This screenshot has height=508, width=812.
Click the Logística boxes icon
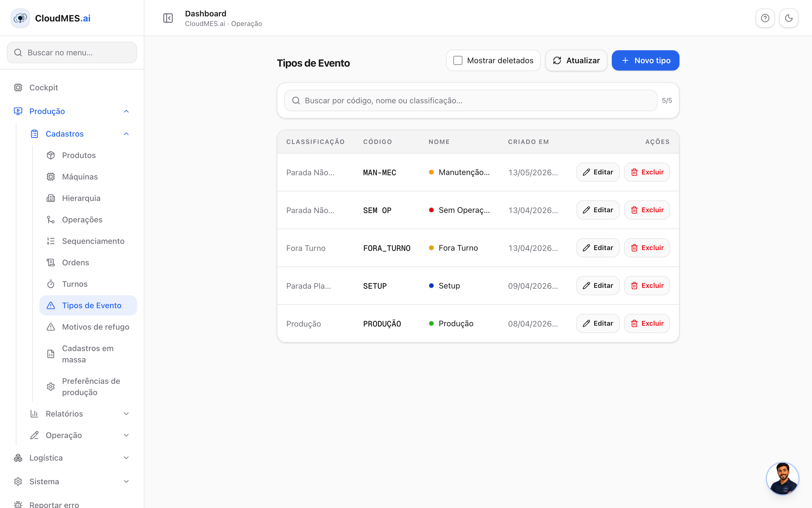(x=18, y=458)
